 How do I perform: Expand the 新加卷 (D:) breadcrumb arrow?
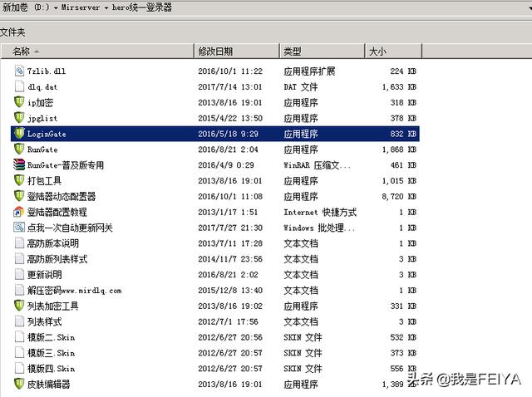56,7
